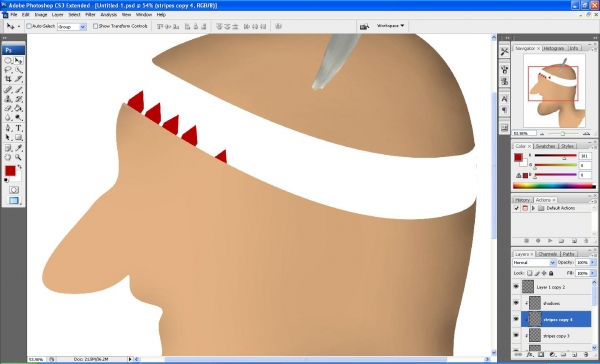The height and width of the screenshot is (364, 600).
Task: Delete the selected layer with trash icon
Action: click(x=586, y=355)
